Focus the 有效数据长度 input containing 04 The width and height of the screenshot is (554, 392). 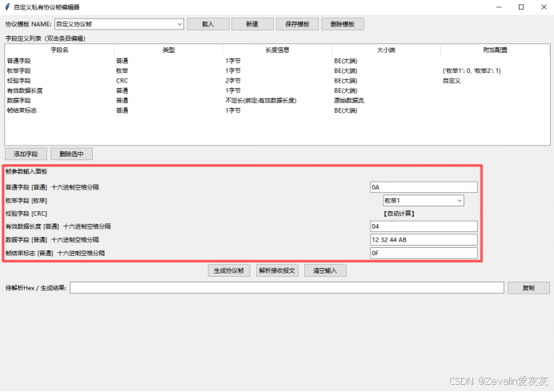424,226
